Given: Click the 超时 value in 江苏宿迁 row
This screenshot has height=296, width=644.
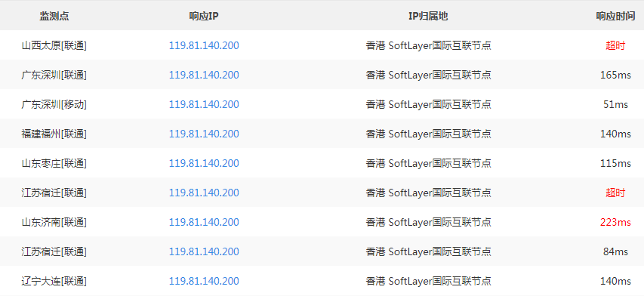Looking at the screenshot, I should (615, 193).
